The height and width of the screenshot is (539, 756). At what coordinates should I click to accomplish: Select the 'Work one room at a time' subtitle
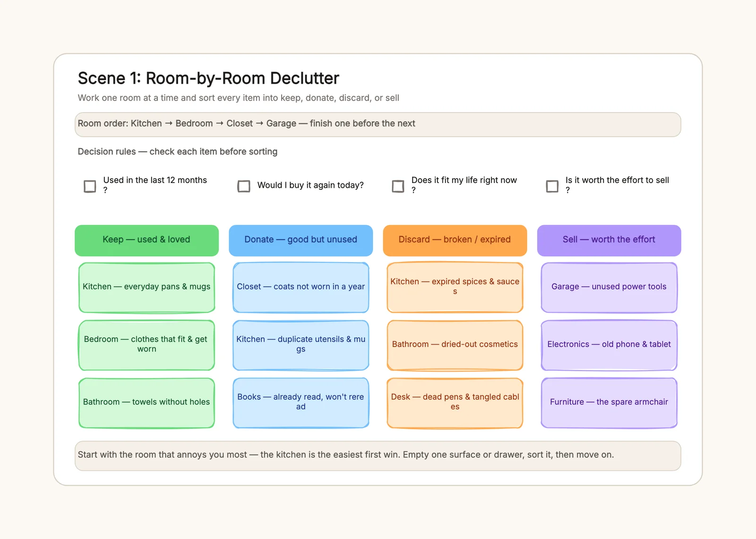(x=238, y=98)
